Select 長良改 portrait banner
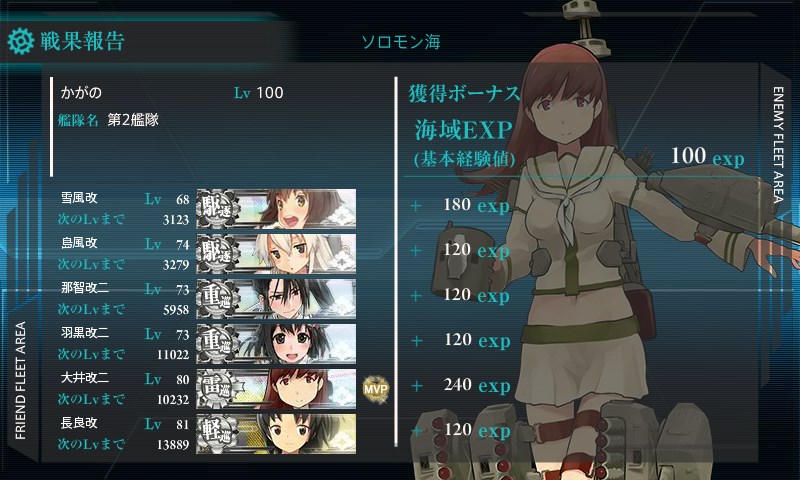800x480 pixels. coord(277,433)
